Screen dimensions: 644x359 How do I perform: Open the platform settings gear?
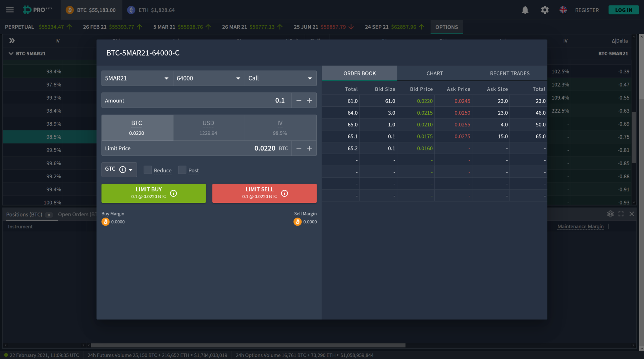545,10
